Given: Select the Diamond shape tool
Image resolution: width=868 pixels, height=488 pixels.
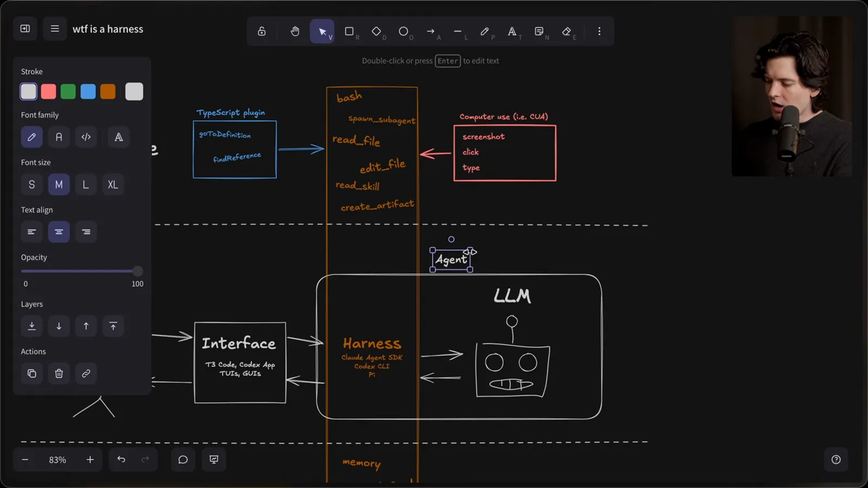Looking at the screenshot, I should tap(376, 31).
